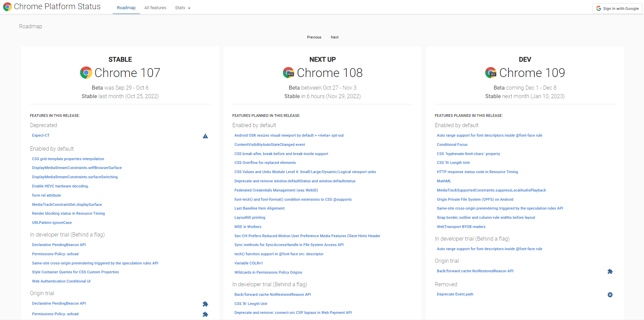Advance to the Next milestones
644x320 pixels.
point(334,37)
